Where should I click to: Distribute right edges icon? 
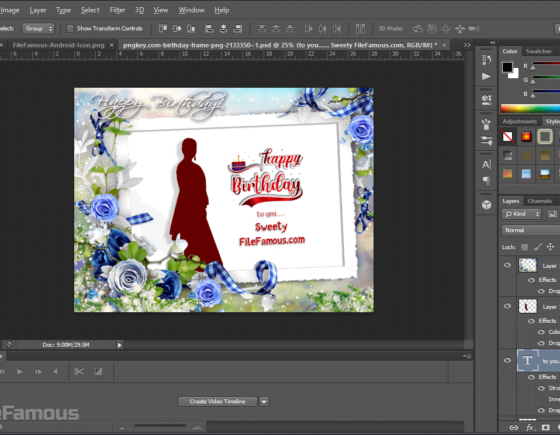pyautogui.click(x=337, y=29)
